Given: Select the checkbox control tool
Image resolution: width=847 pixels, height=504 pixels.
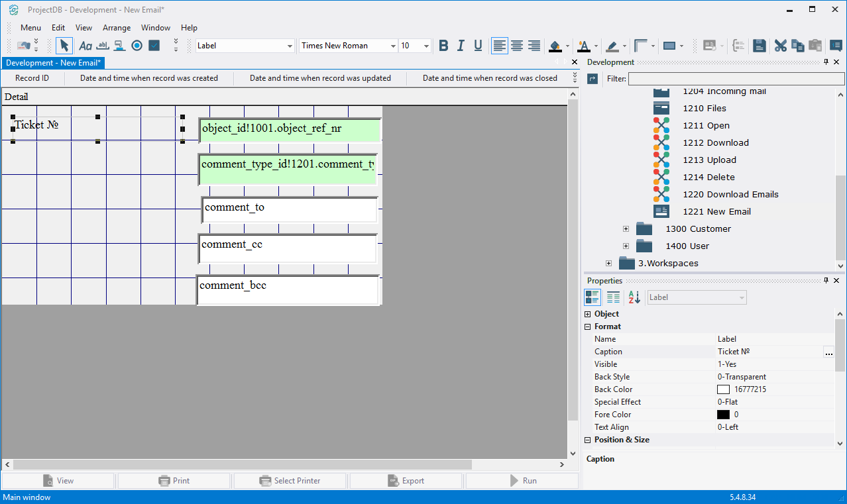Looking at the screenshot, I should pos(154,46).
